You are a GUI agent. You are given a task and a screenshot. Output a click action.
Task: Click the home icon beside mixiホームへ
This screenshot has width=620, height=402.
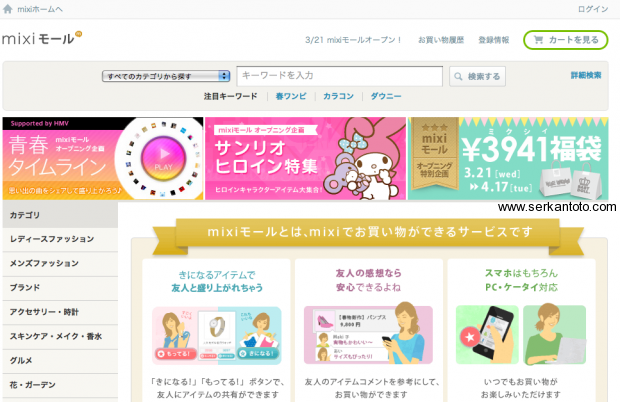(x=8, y=9)
